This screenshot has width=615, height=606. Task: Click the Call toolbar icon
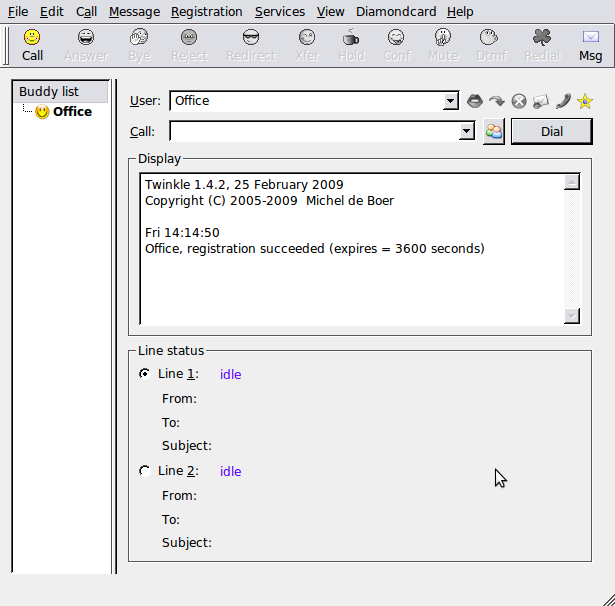(33, 45)
